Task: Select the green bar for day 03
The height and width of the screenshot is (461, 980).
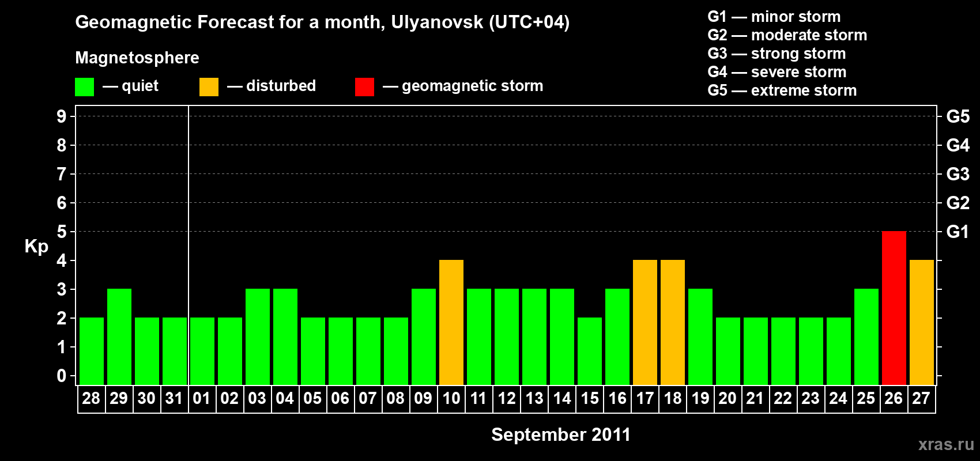Action: click(x=257, y=337)
